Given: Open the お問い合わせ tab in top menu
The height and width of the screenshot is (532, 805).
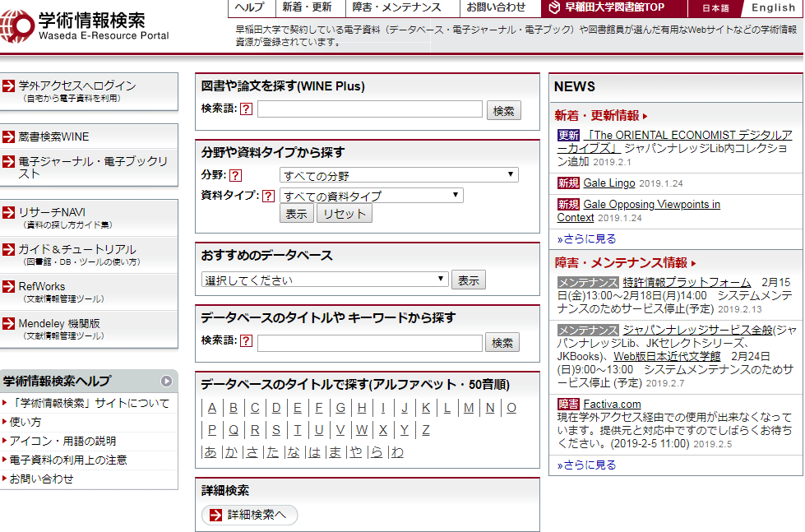Looking at the screenshot, I should [496, 7].
